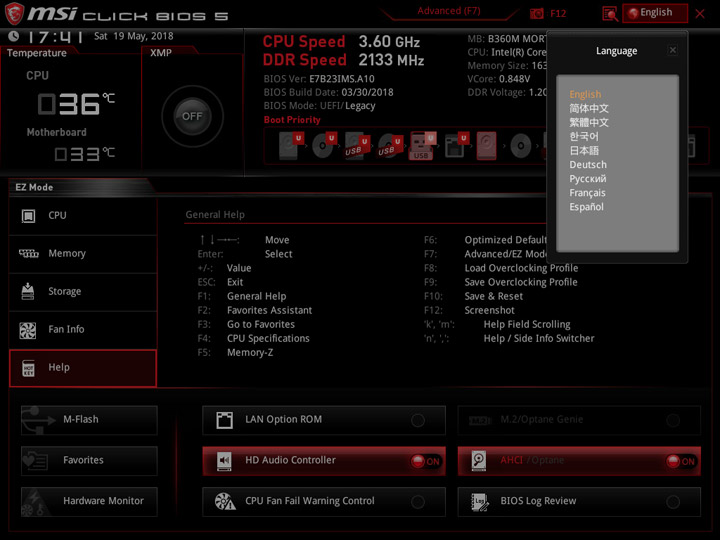
Task: Exit BIOS with the red X button
Action: [700, 14]
